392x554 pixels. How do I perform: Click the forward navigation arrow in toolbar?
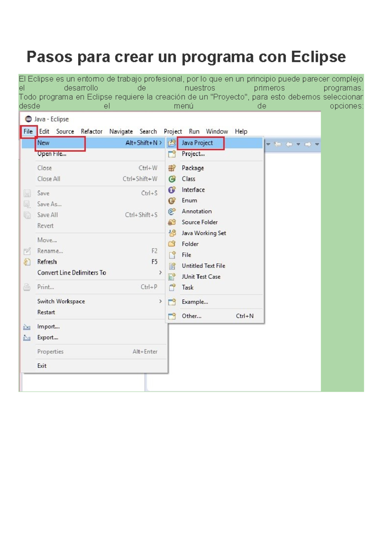point(308,144)
